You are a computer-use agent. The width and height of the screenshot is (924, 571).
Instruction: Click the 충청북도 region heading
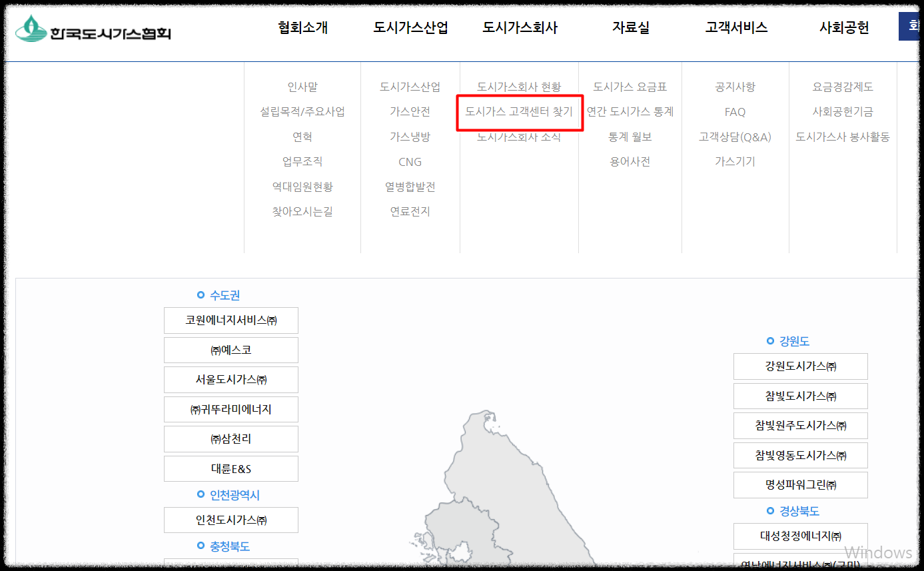tap(230, 546)
